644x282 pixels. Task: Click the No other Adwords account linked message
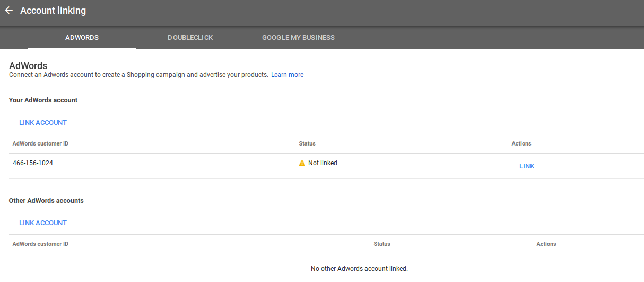click(359, 269)
